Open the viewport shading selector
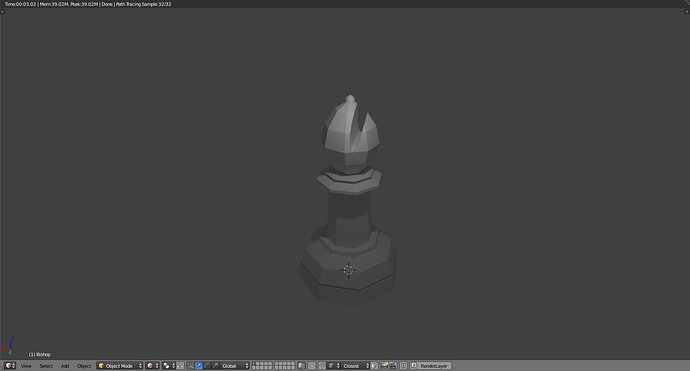690x371 pixels. 152,366
